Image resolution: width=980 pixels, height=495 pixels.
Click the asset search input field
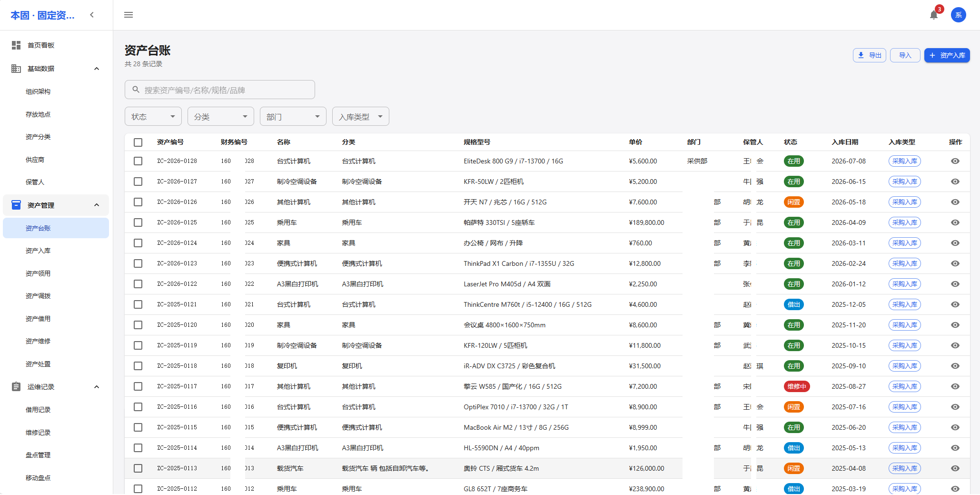coord(220,90)
